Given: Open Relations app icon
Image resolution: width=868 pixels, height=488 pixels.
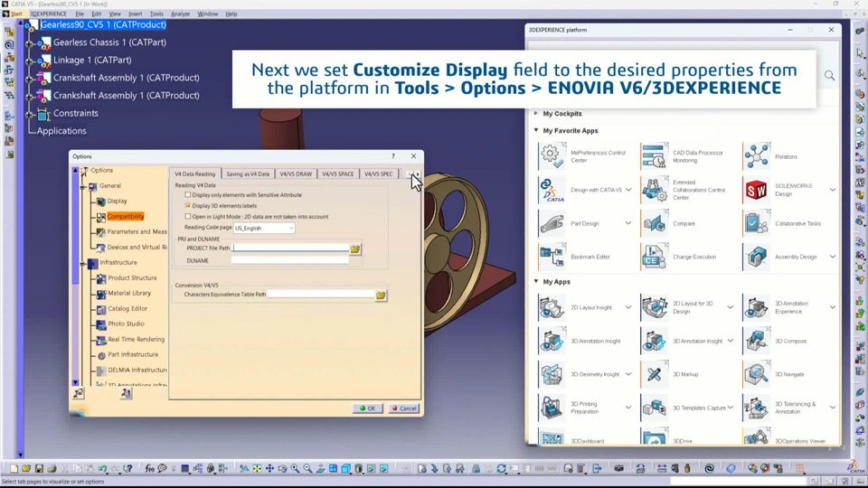Looking at the screenshot, I should (x=756, y=156).
